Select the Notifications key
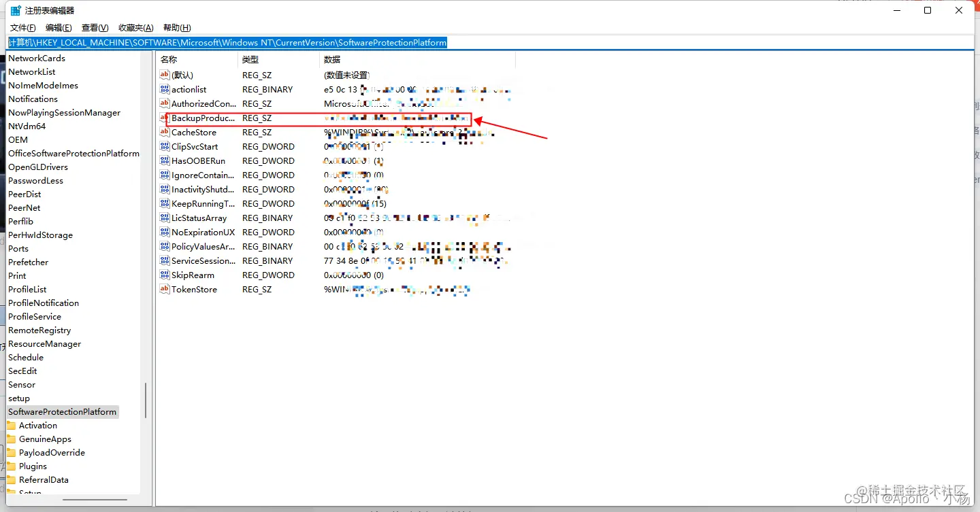The height and width of the screenshot is (512, 980). pos(33,99)
